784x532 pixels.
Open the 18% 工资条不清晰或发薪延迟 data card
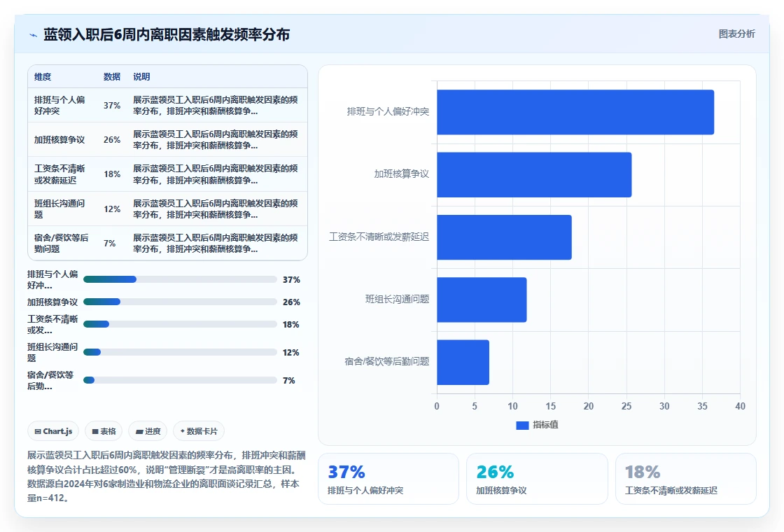click(685, 479)
